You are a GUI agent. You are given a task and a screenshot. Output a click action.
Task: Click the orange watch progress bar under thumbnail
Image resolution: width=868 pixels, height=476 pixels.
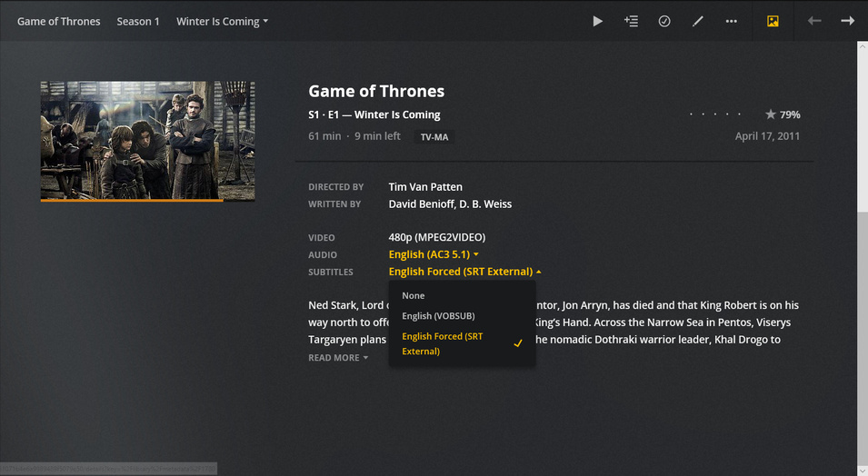pyautogui.click(x=132, y=201)
